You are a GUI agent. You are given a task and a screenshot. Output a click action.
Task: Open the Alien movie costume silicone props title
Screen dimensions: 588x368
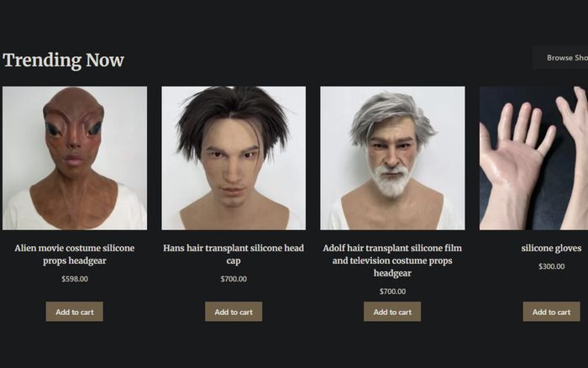coord(75,255)
